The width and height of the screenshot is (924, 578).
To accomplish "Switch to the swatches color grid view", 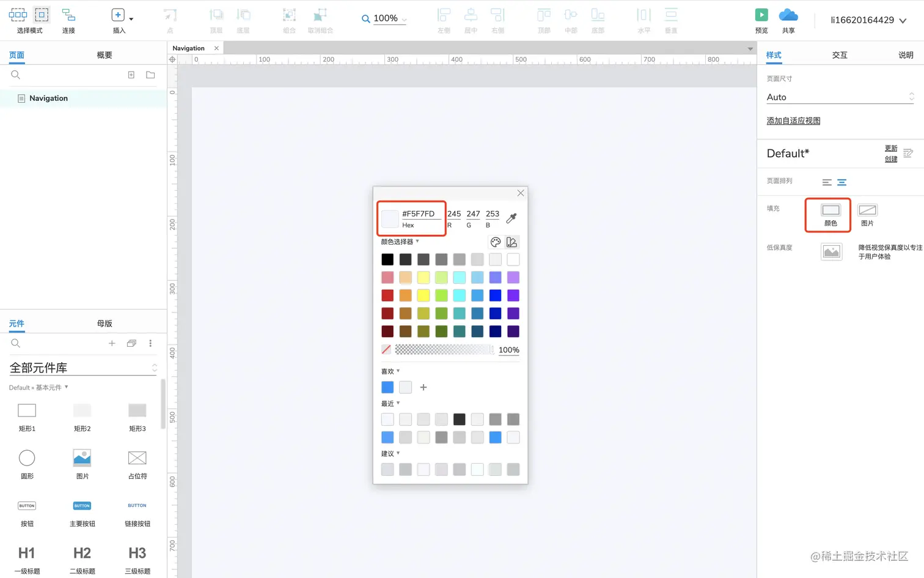I will [512, 242].
